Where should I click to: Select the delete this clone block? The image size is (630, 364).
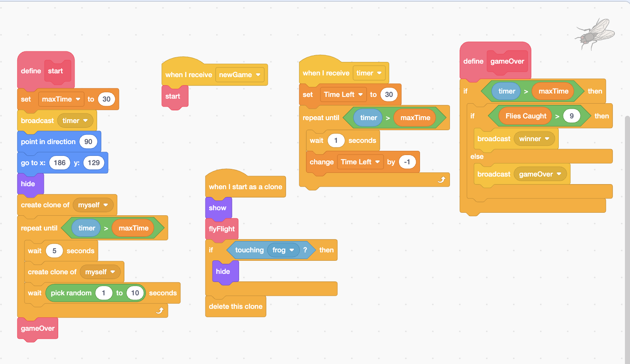(236, 306)
